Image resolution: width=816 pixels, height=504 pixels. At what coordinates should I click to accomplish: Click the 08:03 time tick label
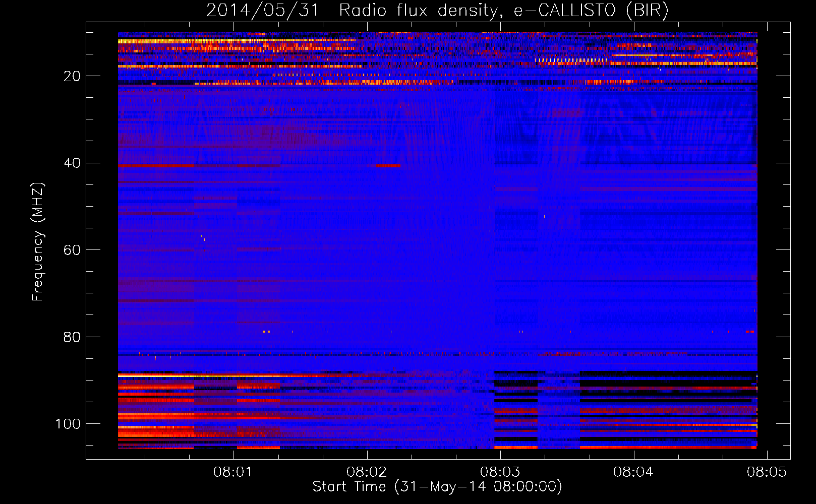click(500, 472)
